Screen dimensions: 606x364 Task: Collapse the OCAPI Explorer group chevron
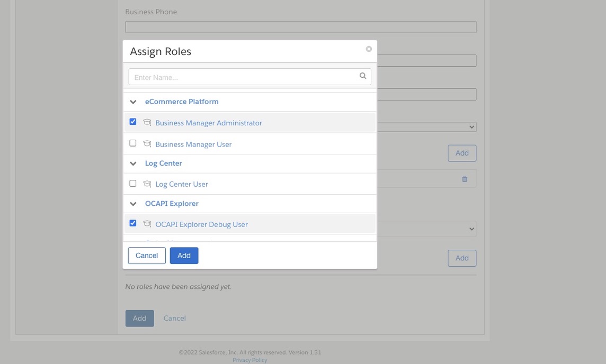click(133, 204)
